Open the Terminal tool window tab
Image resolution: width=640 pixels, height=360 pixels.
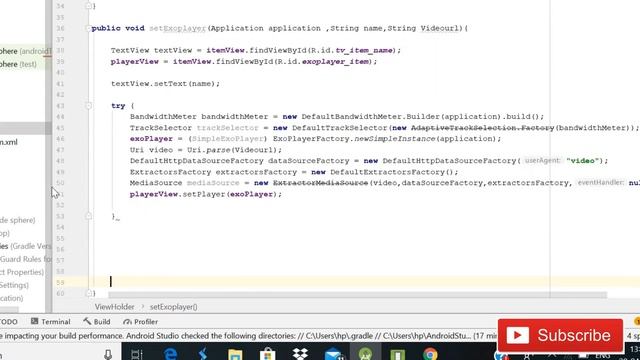(51, 322)
